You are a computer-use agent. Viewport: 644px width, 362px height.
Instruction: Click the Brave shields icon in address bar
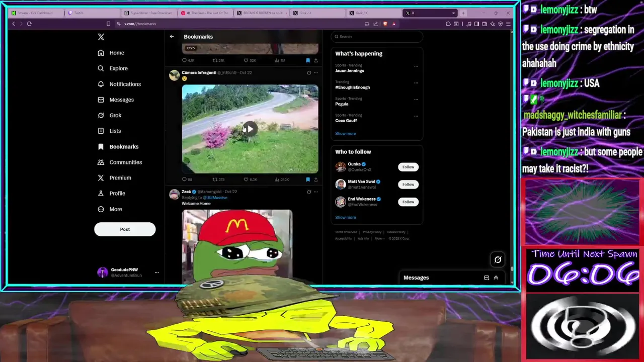385,24
